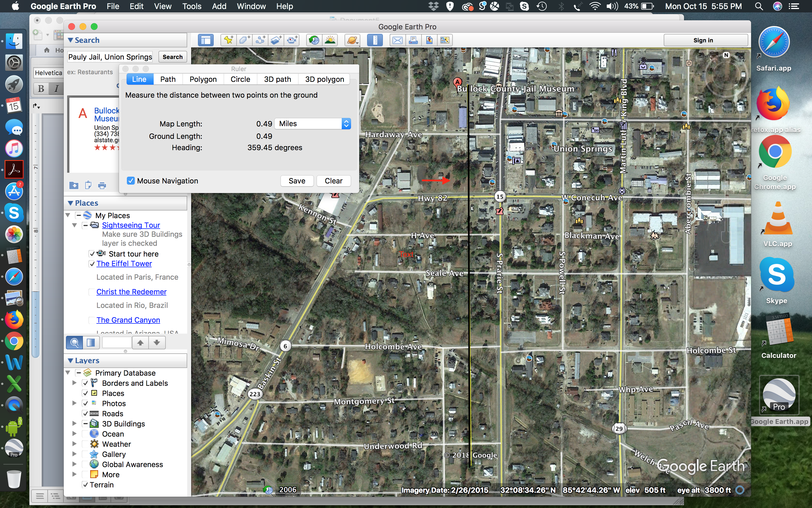Expand the More layer

[74, 474]
